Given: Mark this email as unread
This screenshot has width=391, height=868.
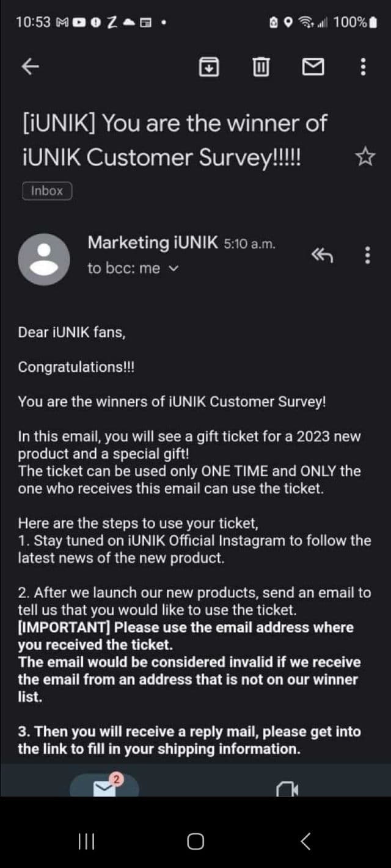Looking at the screenshot, I should pyautogui.click(x=313, y=66).
